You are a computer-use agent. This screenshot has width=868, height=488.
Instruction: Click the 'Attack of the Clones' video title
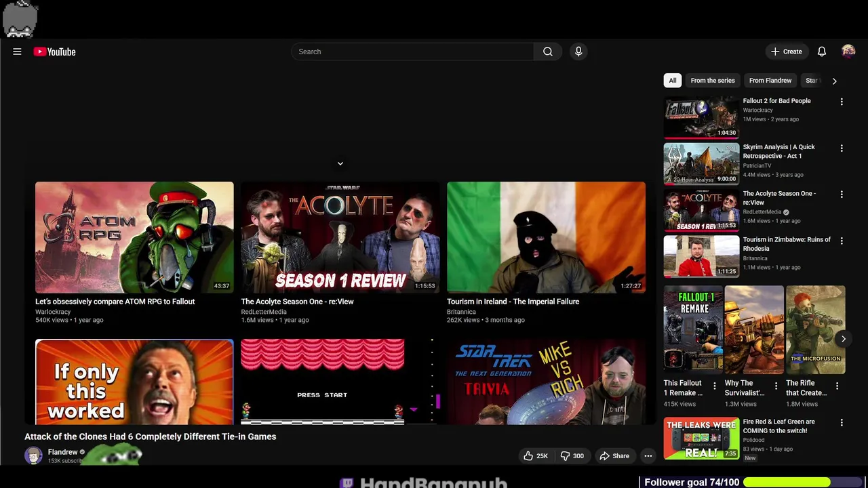(x=151, y=436)
